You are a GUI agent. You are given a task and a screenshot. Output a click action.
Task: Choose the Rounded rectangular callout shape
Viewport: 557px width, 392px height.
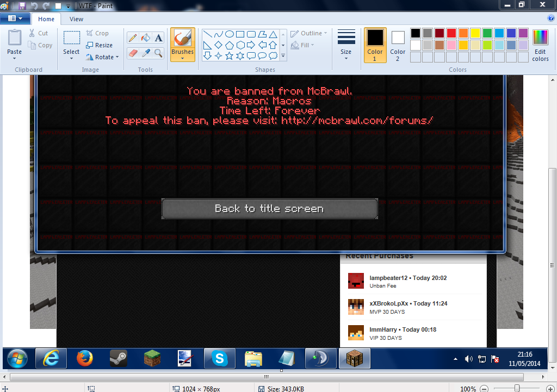[251, 56]
